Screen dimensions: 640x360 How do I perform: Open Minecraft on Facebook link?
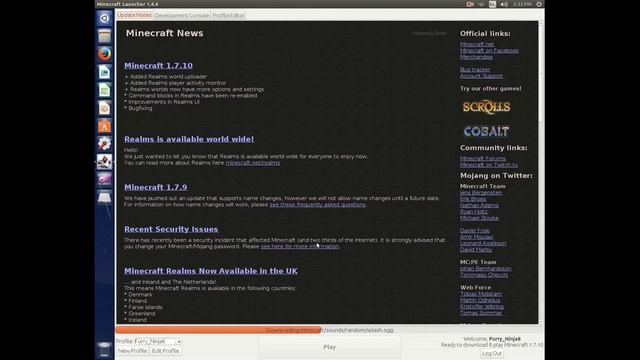pos(489,51)
